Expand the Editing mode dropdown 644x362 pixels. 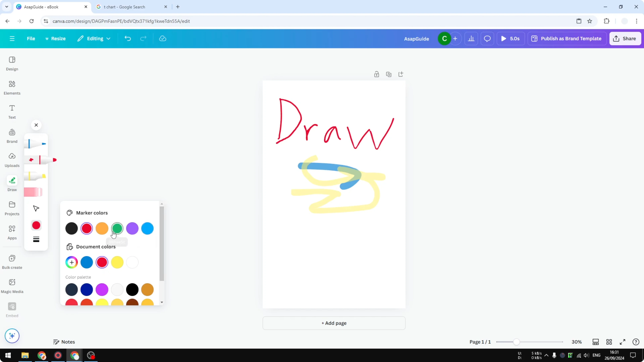[x=94, y=38]
